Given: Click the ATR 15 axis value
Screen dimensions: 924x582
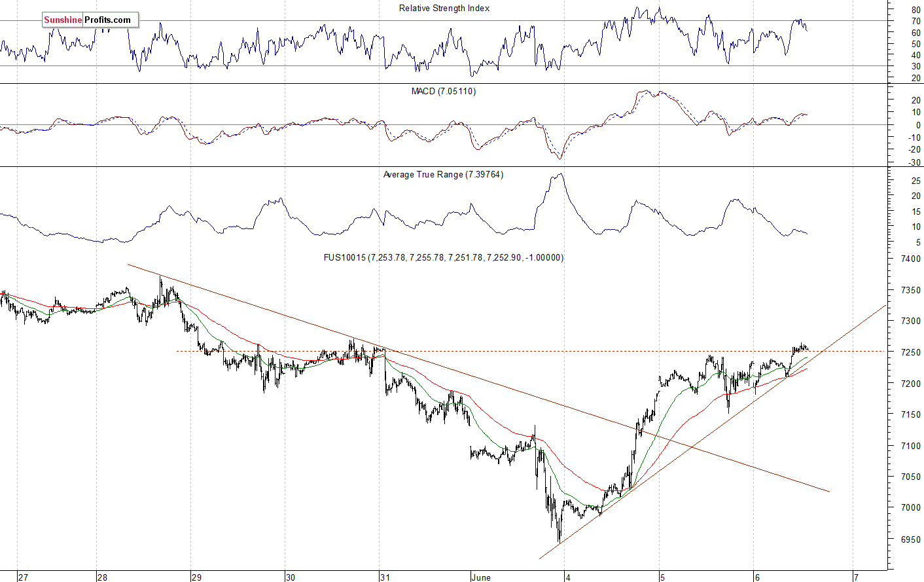Looking at the screenshot, I should (x=916, y=212).
